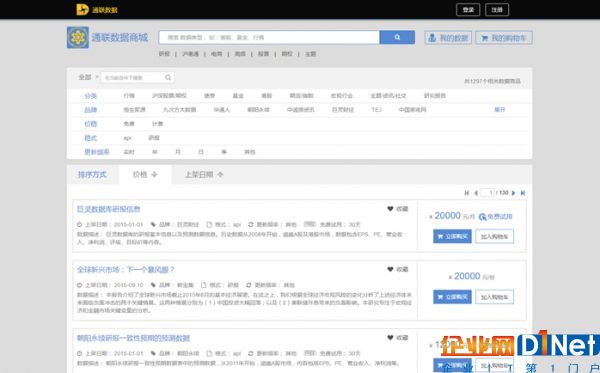Click 立即购买 for 巨灵数据库研报信息
The height and width of the screenshot is (373, 600).
(452, 236)
